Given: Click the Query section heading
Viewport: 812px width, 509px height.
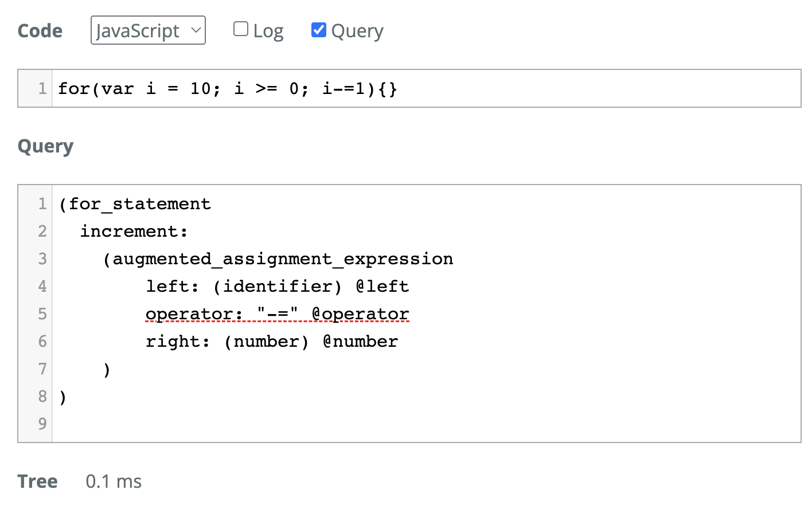Looking at the screenshot, I should point(45,147).
